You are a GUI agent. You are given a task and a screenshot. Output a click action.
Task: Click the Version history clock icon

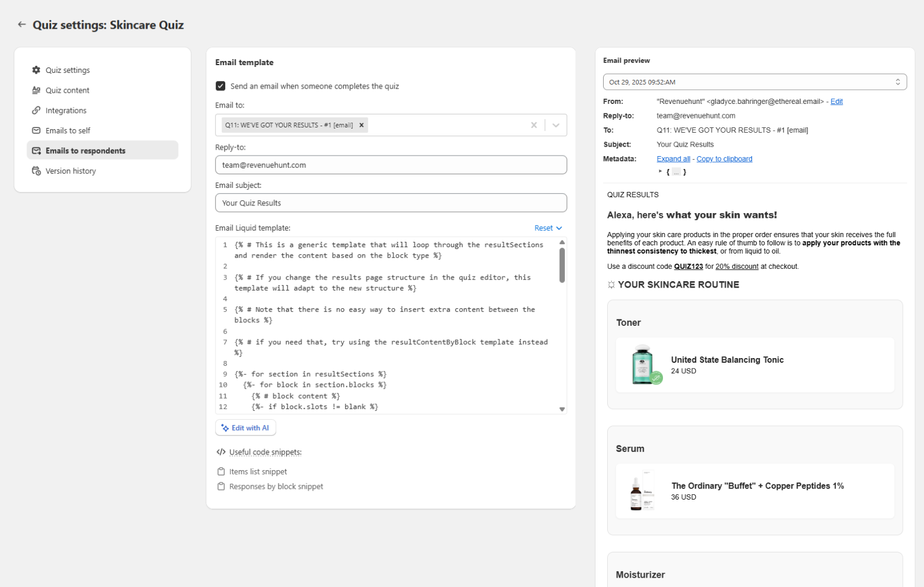pos(36,171)
